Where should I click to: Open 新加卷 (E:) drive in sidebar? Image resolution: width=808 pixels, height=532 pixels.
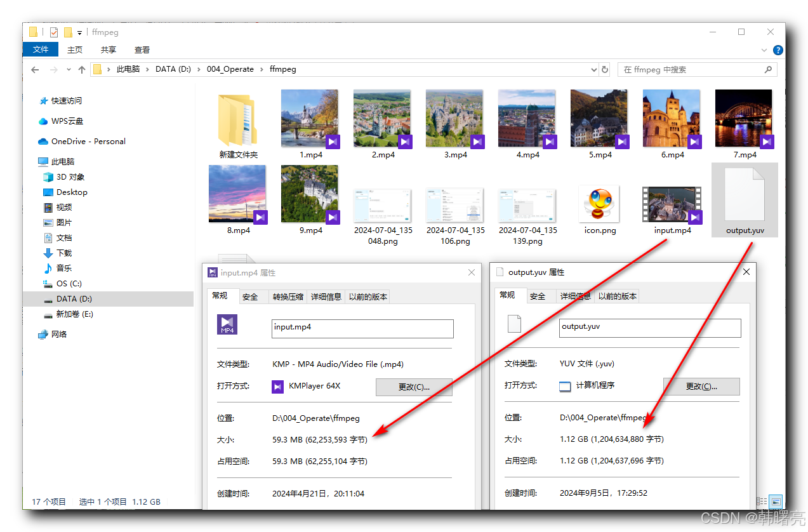click(69, 314)
